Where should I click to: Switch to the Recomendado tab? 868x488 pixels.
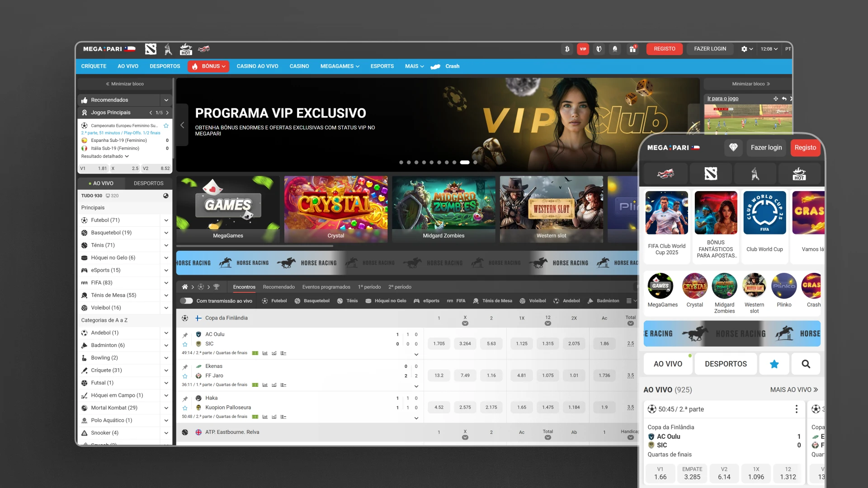pyautogui.click(x=278, y=287)
